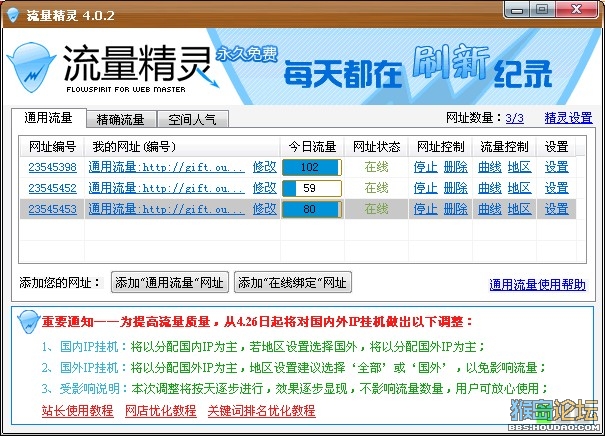
Task: Click the traffic progress bar showing 59
Action: tap(312, 188)
